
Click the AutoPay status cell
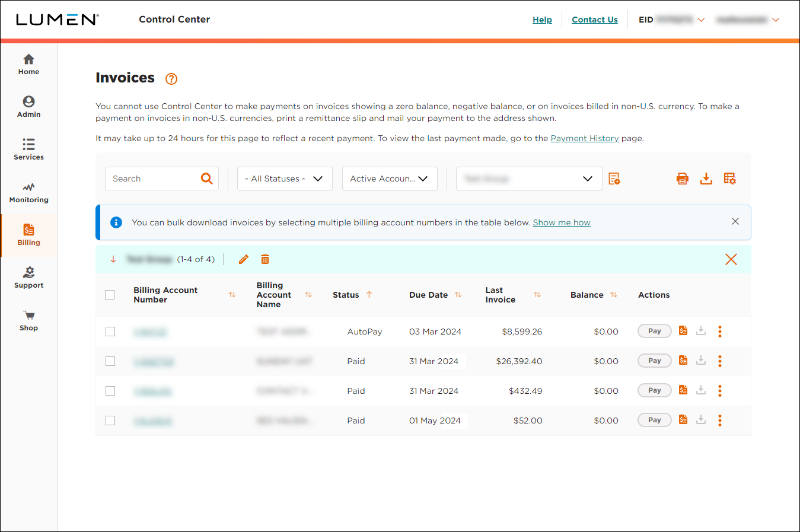(x=365, y=332)
